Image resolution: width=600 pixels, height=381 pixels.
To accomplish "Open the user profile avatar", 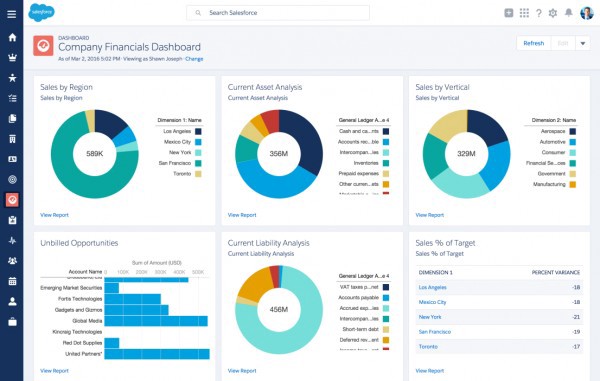I will click(x=587, y=13).
